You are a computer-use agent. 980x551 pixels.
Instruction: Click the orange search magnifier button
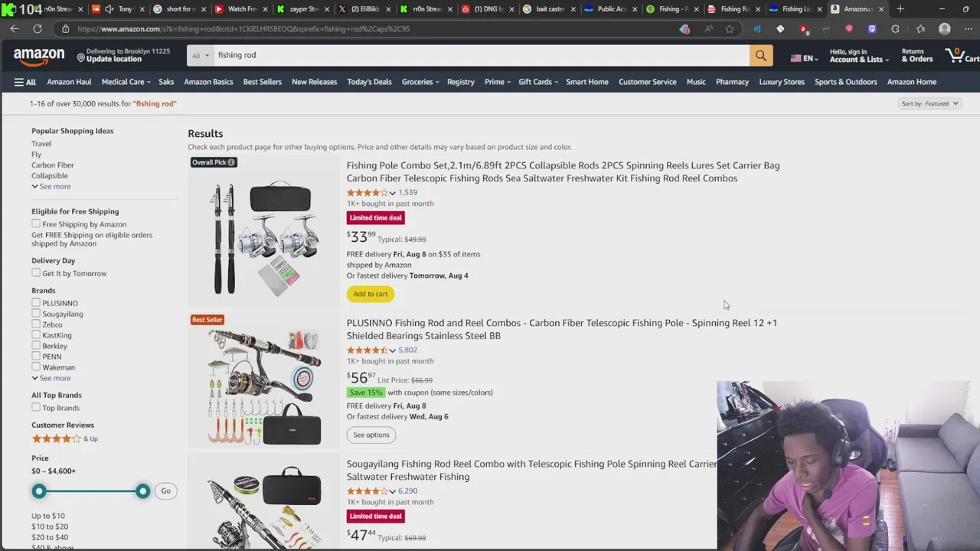click(x=760, y=55)
